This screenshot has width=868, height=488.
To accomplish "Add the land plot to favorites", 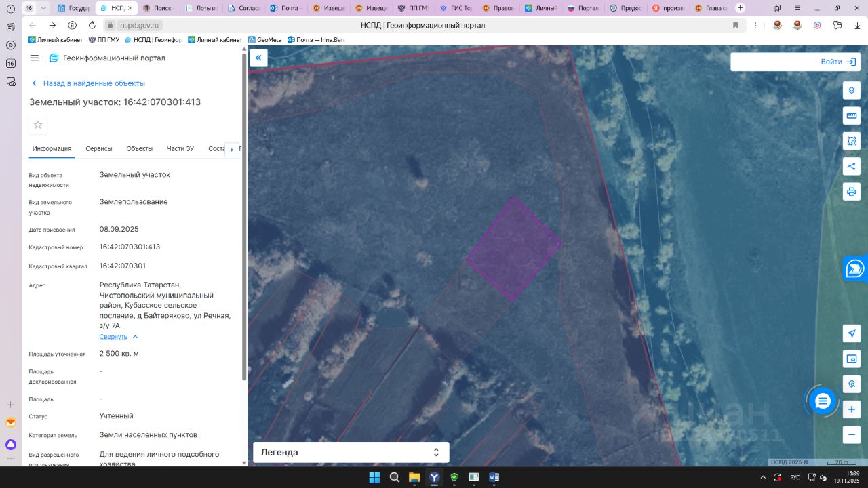I will (38, 125).
